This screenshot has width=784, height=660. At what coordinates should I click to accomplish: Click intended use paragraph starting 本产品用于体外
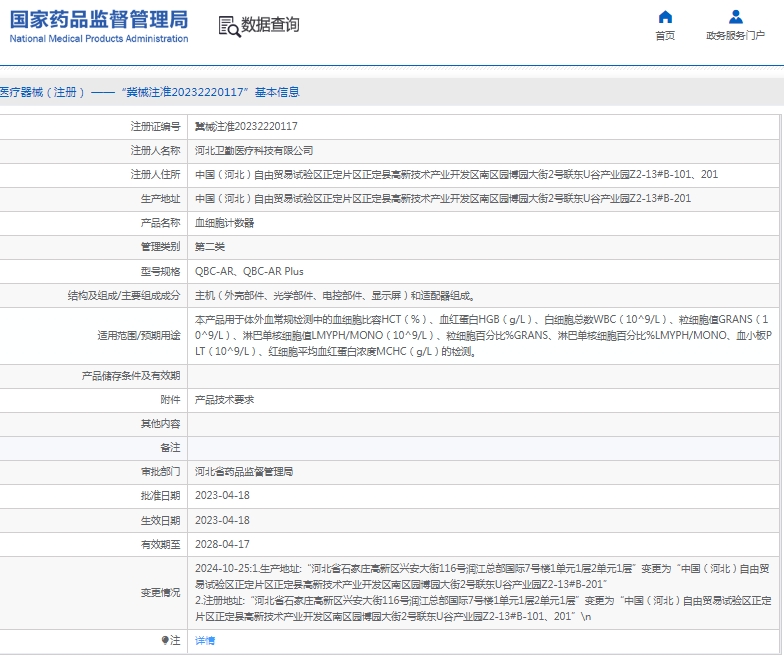484,336
